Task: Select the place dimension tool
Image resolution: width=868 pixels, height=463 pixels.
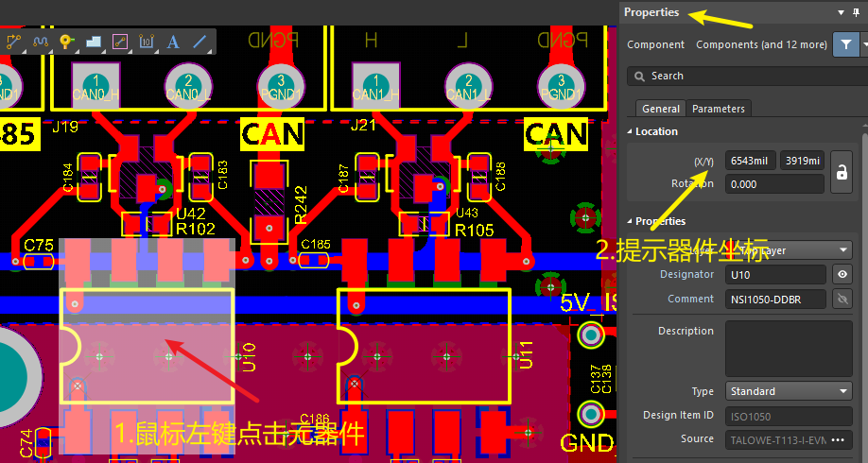Action: [x=147, y=42]
